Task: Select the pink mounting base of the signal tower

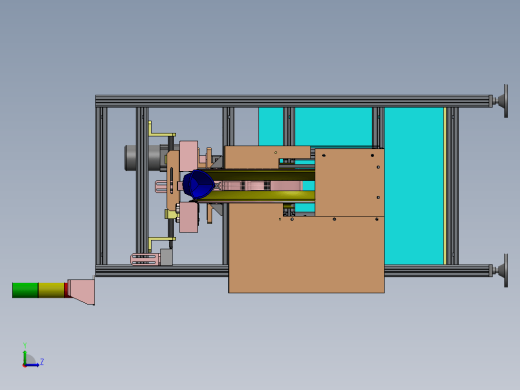Action: point(82,292)
